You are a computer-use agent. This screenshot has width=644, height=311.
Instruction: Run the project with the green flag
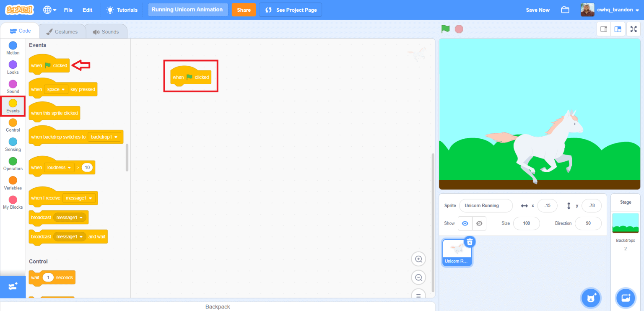tap(445, 29)
